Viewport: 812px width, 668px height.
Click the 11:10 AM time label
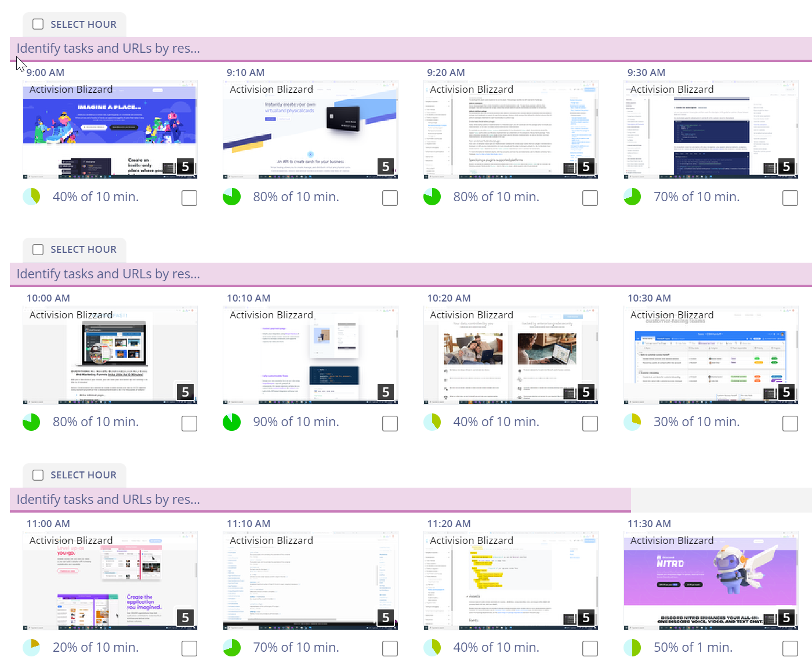[248, 524]
